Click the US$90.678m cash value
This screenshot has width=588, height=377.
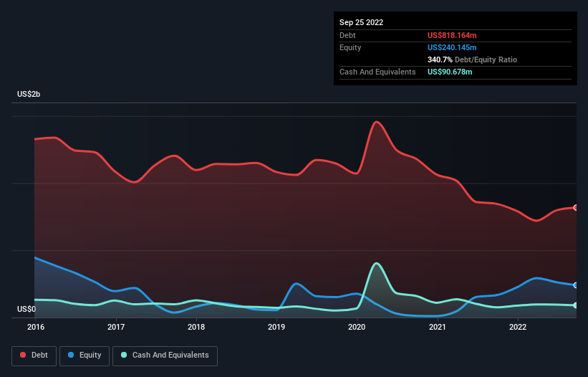coord(450,72)
